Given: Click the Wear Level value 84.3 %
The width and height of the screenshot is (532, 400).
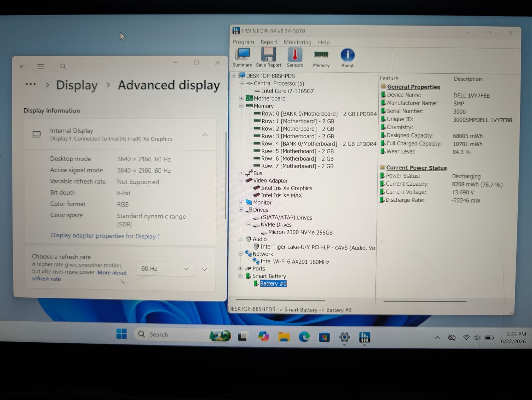Looking at the screenshot, I should (x=462, y=152).
